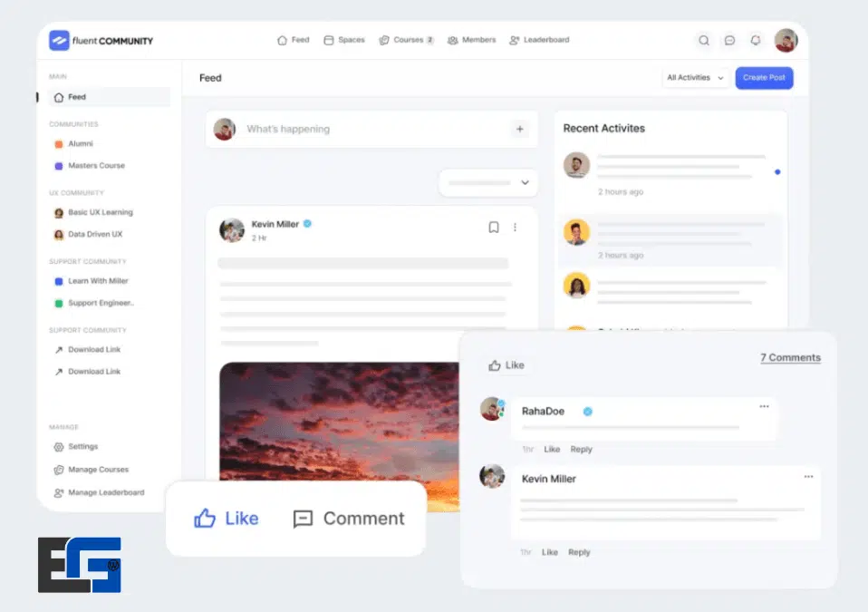Open three-dot menu on RahaDoe's comment
The image size is (868, 612).
tap(764, 406)
